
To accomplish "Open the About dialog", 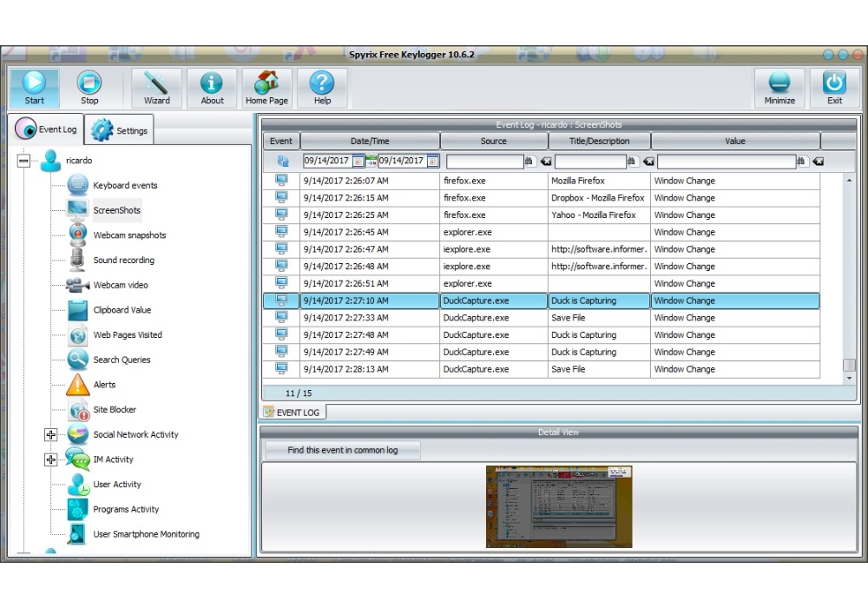I will tap(212, 88).
